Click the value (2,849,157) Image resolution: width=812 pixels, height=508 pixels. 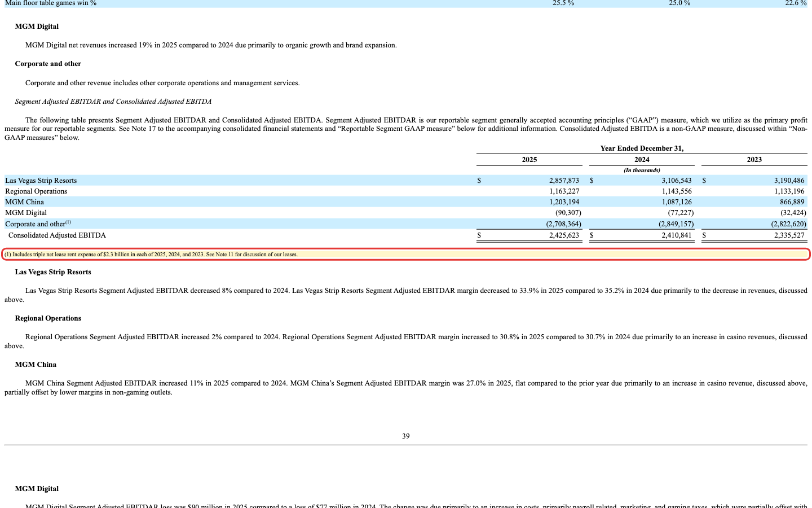676,224
